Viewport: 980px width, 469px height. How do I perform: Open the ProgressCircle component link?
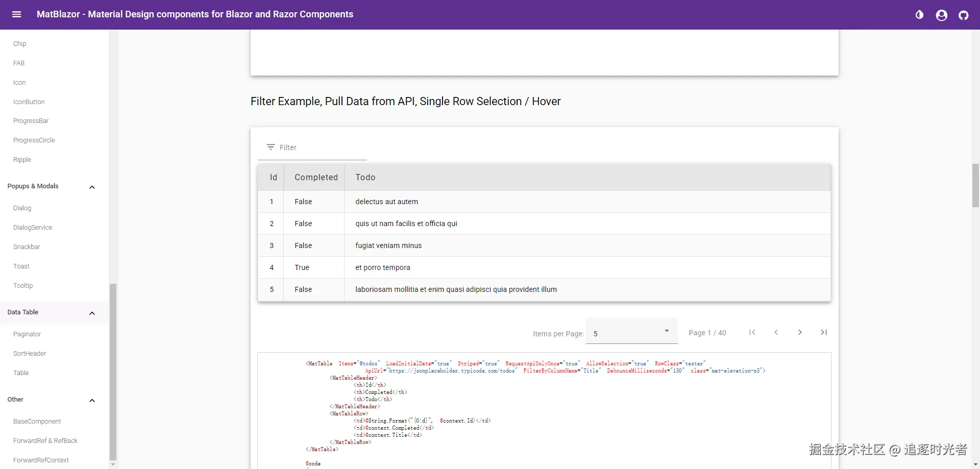(x=34, y=140)
